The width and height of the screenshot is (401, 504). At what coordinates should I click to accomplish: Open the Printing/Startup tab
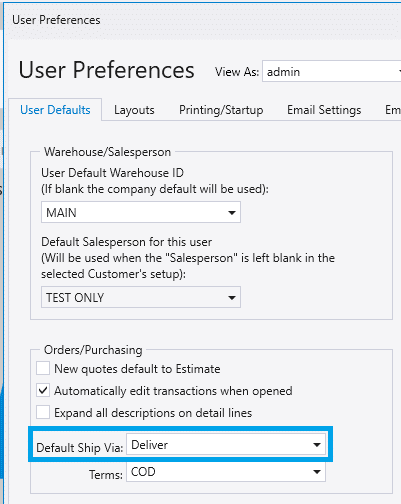tap(221, 110)
